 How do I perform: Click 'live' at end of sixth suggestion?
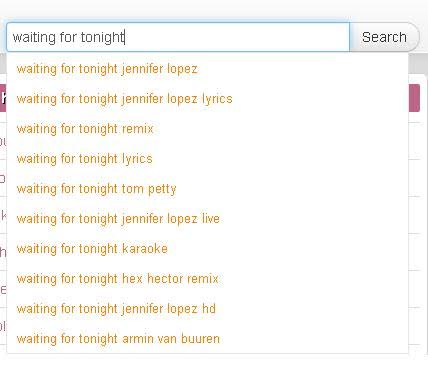[x=211, y=219]
